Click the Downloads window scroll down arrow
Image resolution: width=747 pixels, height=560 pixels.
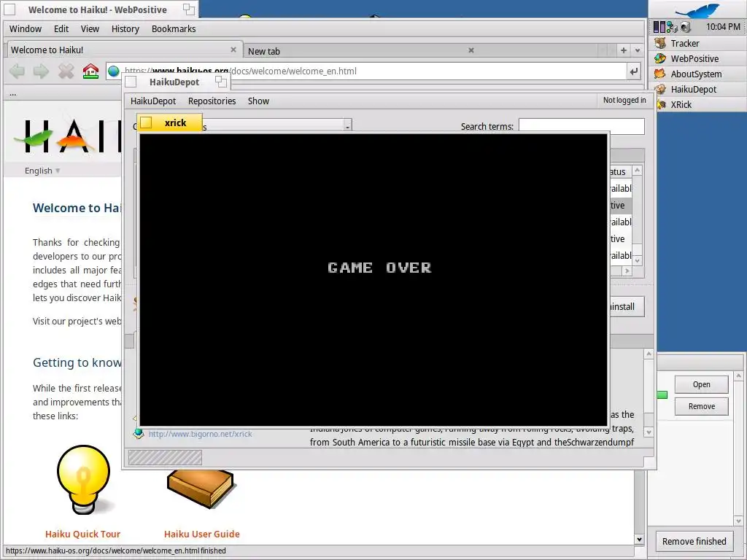(738, 521)
